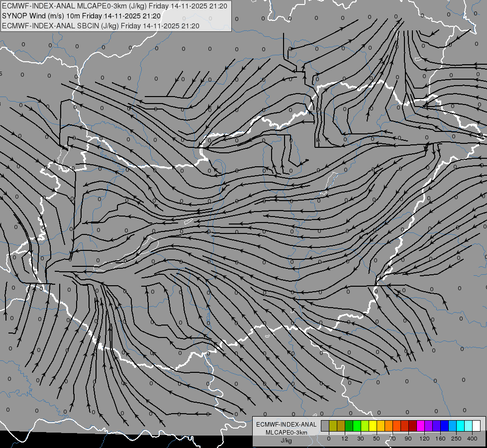Click the 'ECMWF-INDEX-ANAL MLCAPE0-3km' header line
Screen dimensions: 487x448
tap(114, 6)
